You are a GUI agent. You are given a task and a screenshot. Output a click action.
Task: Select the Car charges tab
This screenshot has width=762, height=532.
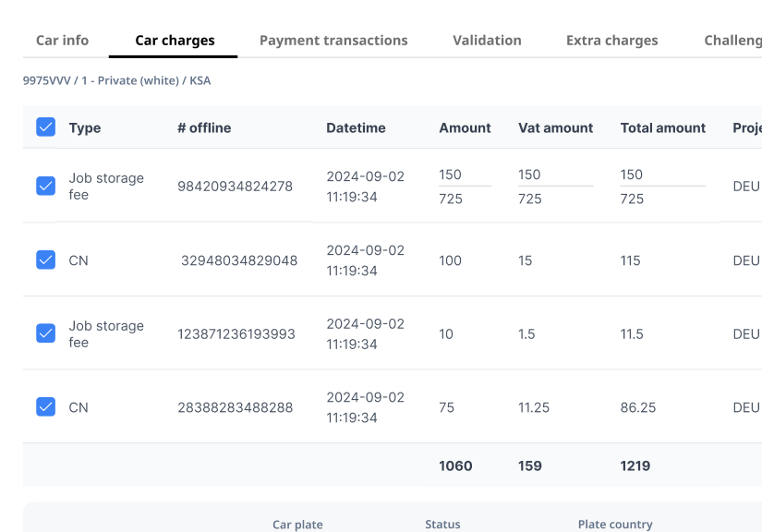(175, 41)
